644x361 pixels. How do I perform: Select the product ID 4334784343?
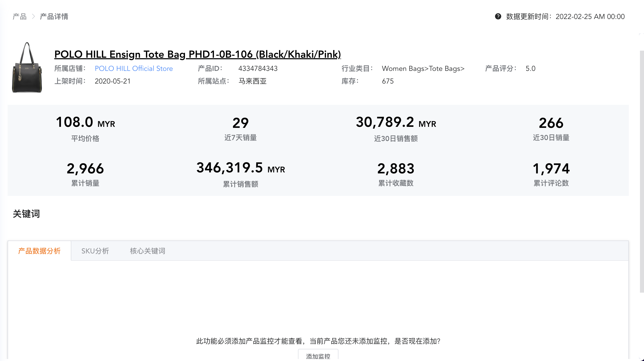click(x=258, y=68)
